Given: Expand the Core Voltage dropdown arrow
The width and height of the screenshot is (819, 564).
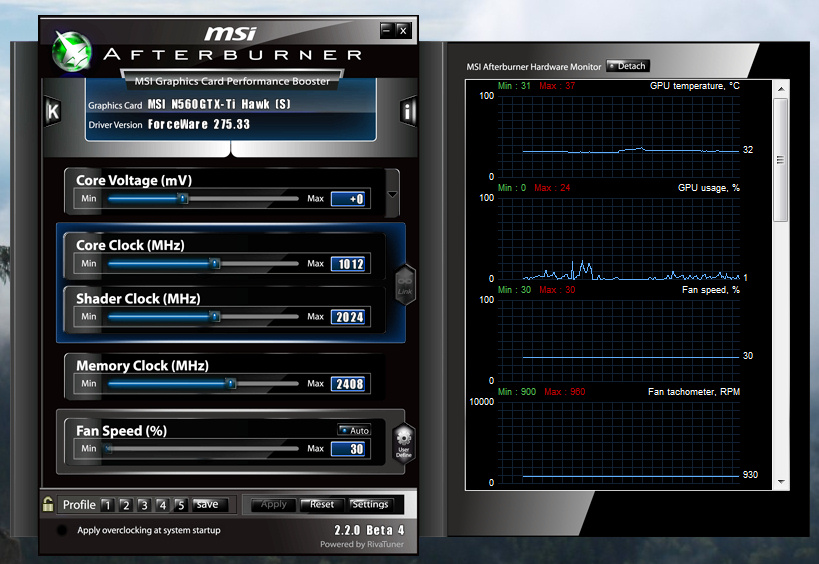Looking at the screenshot, I should pos(392,194).
